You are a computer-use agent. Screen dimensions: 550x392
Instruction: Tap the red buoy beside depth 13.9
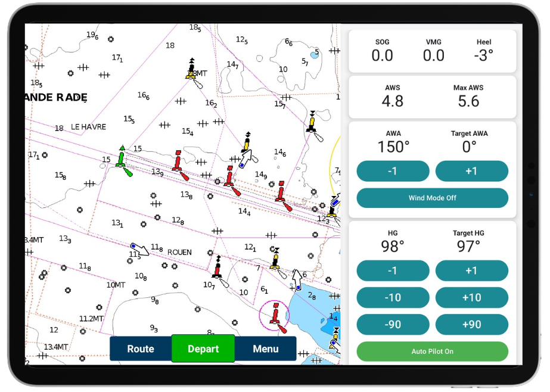click(177, 162)
